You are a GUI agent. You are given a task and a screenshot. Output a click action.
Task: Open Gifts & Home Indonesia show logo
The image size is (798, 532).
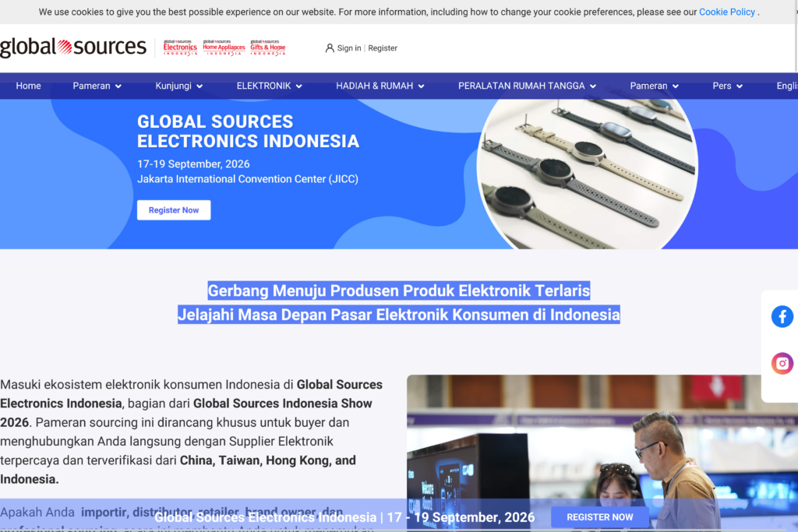(267, 48)
